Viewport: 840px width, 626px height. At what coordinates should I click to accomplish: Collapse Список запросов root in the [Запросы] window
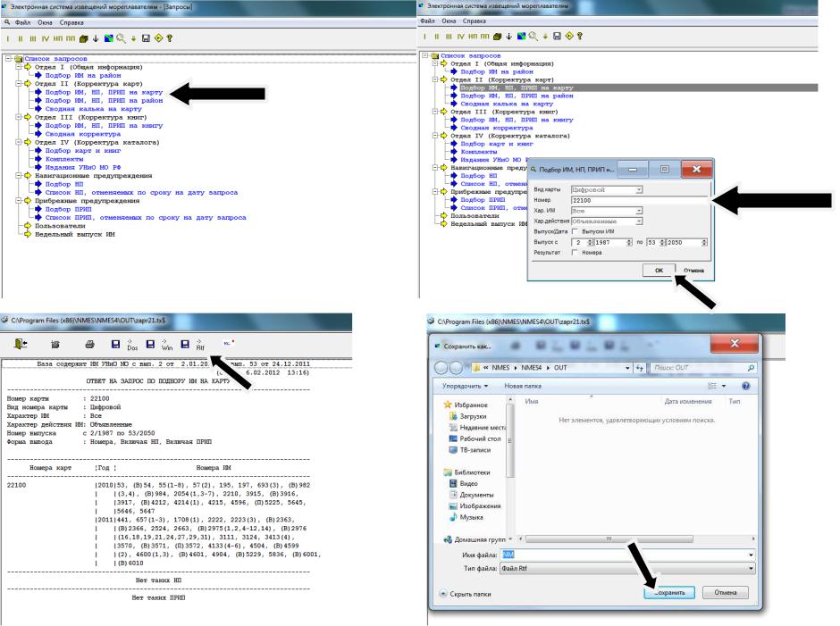click(x=9, y=58)
